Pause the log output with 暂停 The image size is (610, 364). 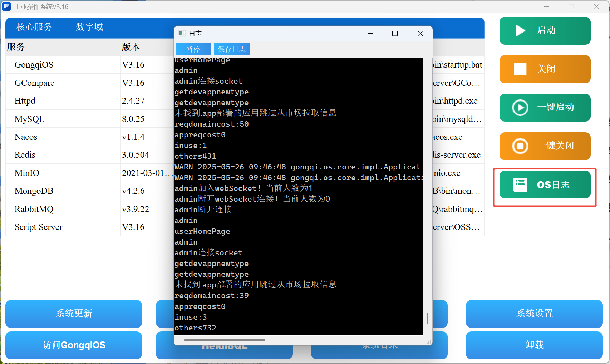pos(193,49)
